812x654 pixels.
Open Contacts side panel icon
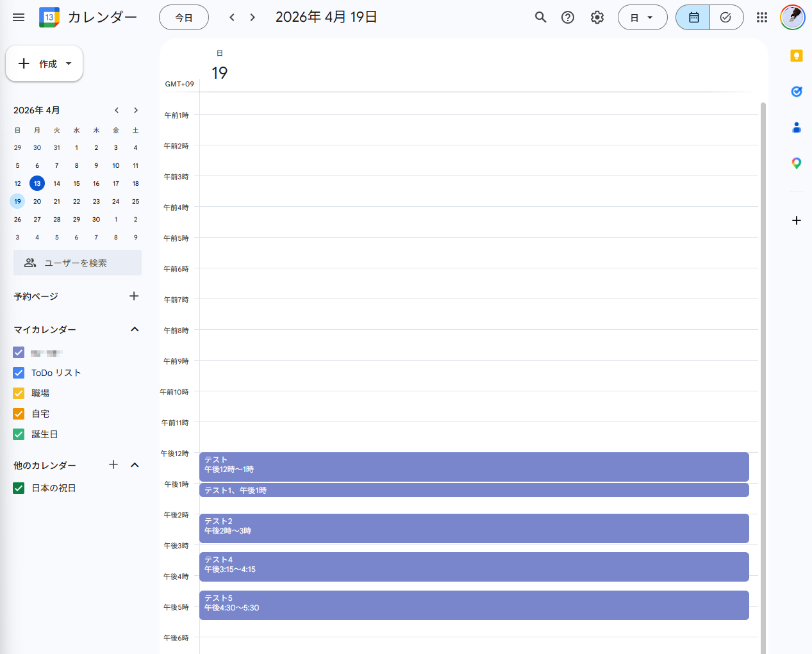point(796,127)
